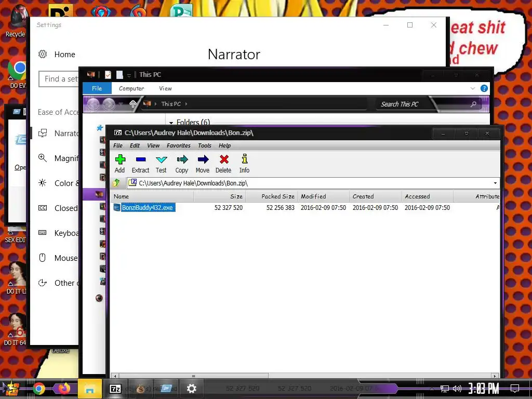Image resolution: width=532 pixels, height=399 pixels.
Task: Click the Quick access star in This PC
Action: click(100, 128)
